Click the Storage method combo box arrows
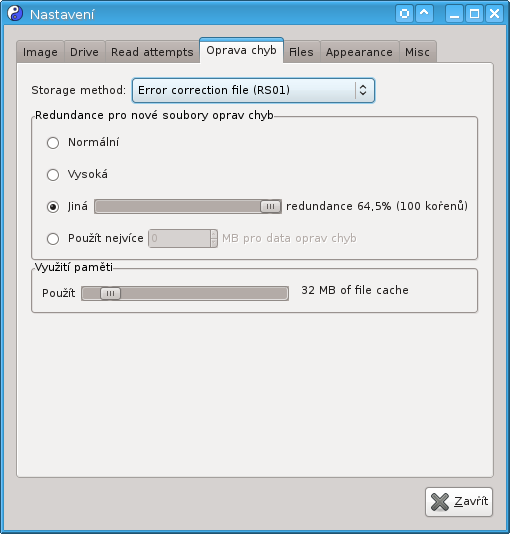 point(363,90)
